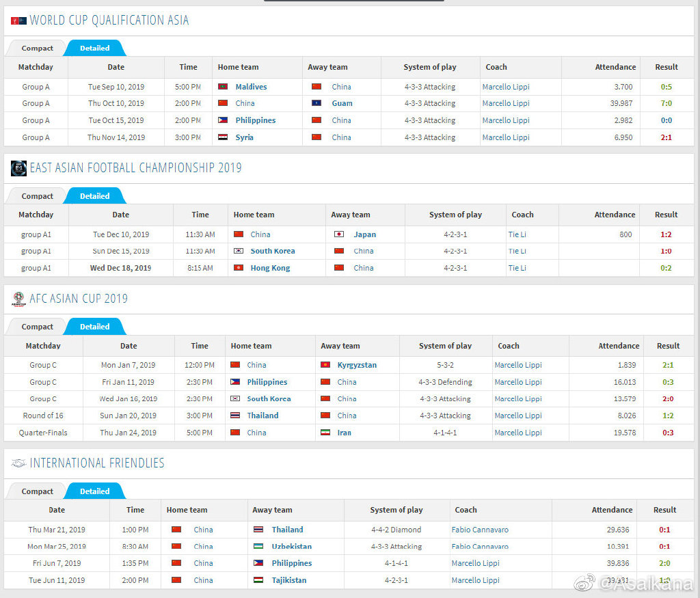Viewport: 700px width, 598px height.
Task: Switch to Detailed tab in International Friendlies
Action: tap(94, 491)
